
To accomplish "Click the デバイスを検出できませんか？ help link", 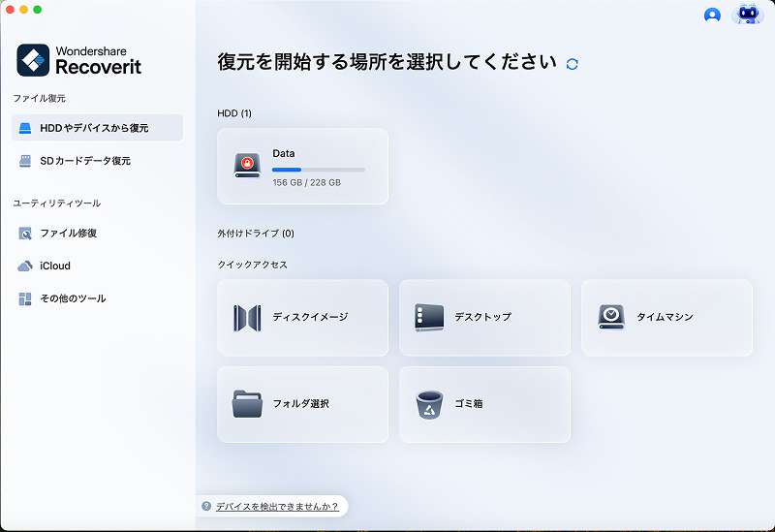I will tap(277, 506).
